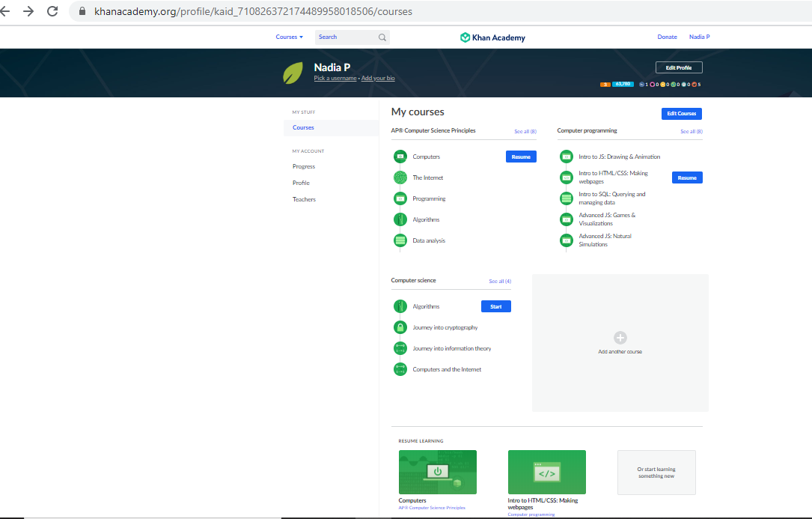812x519 pixels.
Task: Click the Intro to SQL unit icon
Action: pyautogui.click(x=567, y=198)
